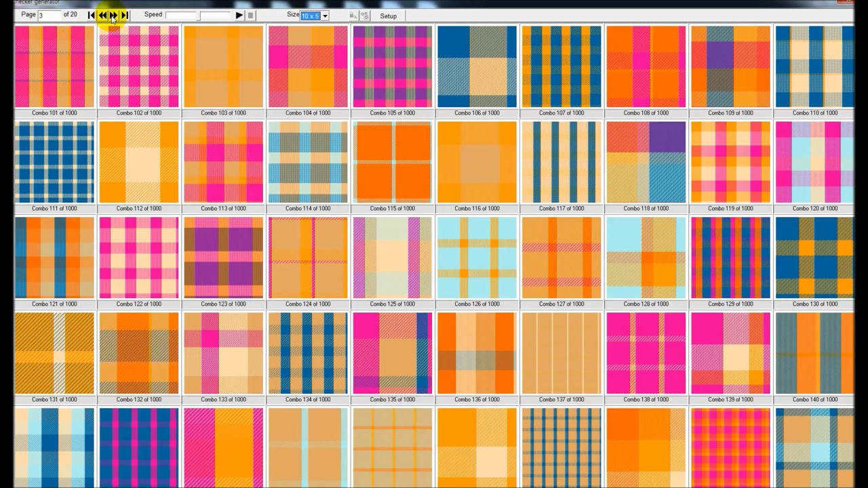
Task: Click the label 'Combo 139 of 1000'
Action: click(x=730, y=400)
